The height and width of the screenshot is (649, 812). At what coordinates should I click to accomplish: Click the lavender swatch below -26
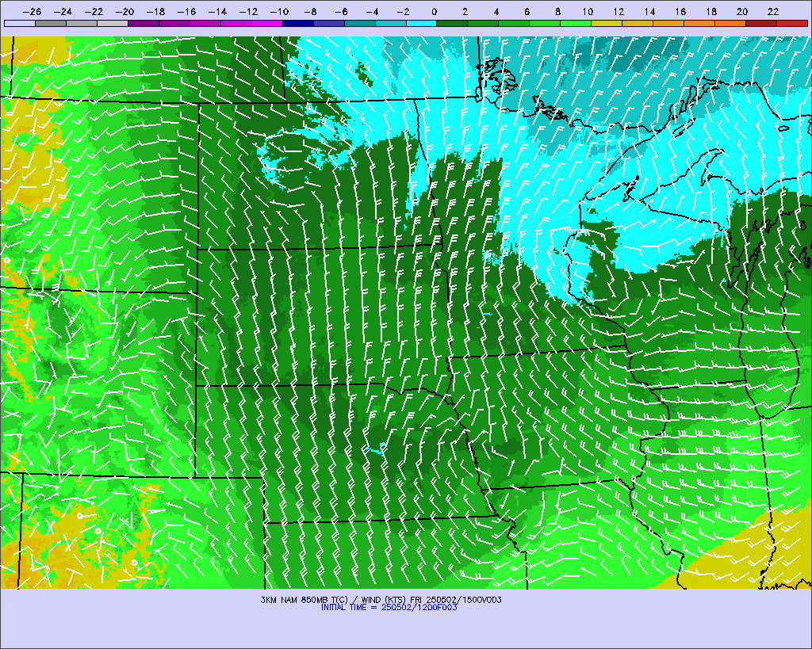[x=20, y=23]
